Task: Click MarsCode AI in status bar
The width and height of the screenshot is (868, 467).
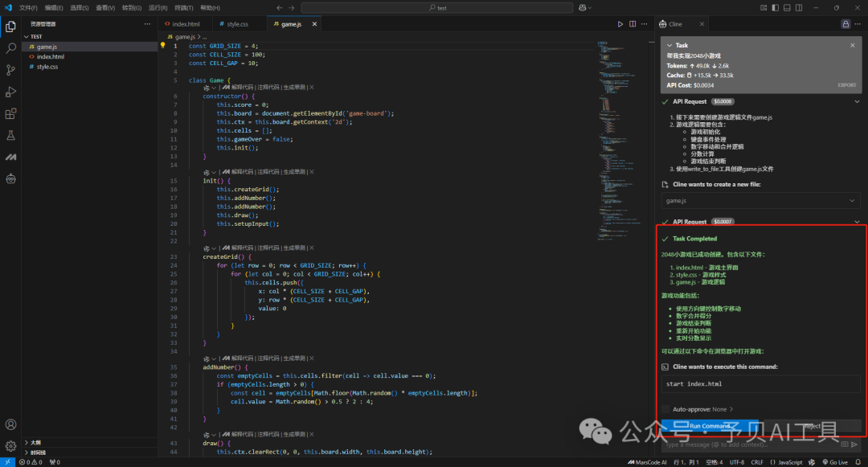Action: pos(647,462)
